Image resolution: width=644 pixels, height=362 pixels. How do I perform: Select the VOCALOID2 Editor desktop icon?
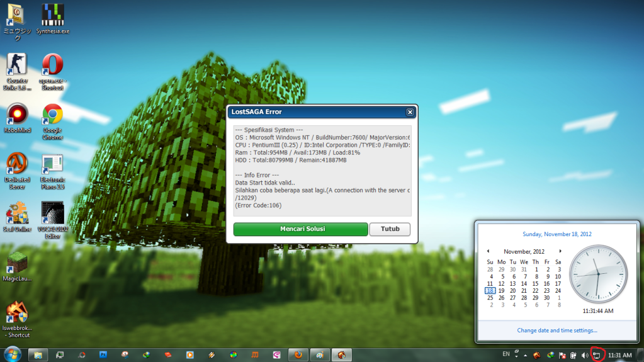pos(53,220)
